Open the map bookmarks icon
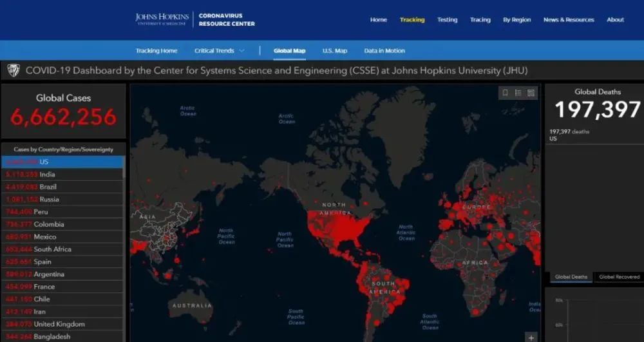 coord(505,93)
